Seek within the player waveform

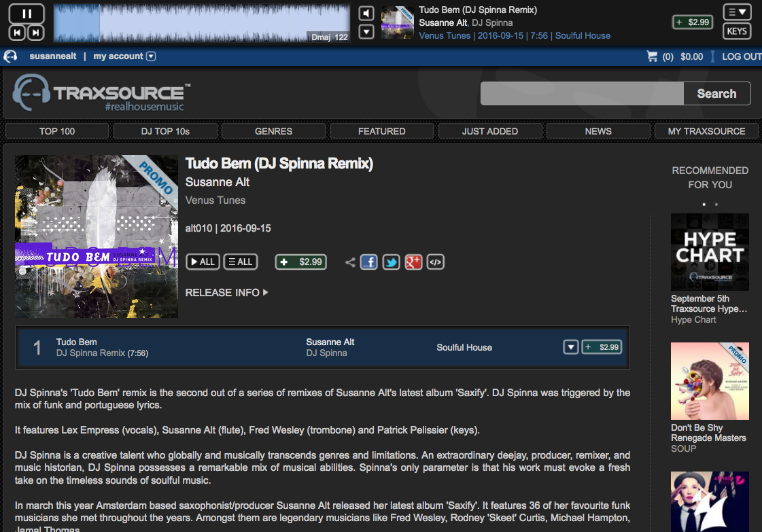point(202,23)
